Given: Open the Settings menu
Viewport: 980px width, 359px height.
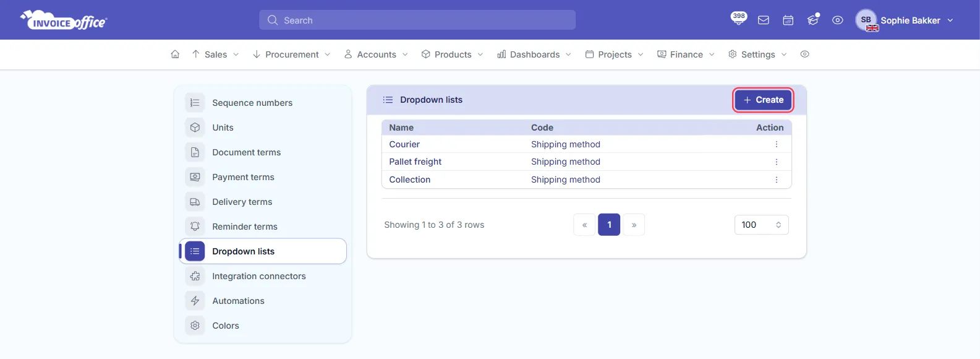Looking at the screenshot, I should (x=757, y=54).
